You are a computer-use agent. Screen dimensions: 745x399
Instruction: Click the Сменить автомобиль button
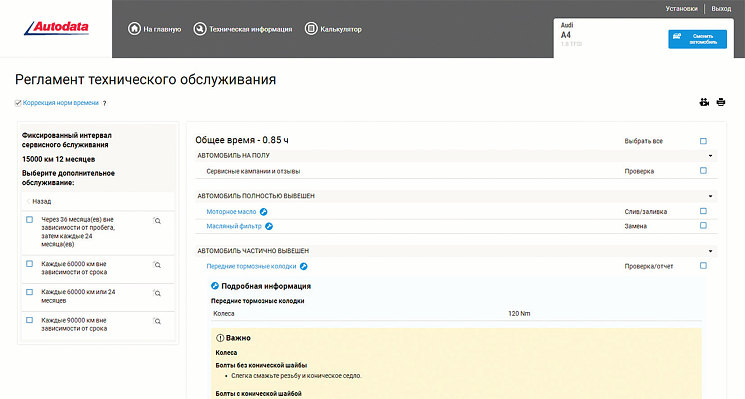coord(697,39)
